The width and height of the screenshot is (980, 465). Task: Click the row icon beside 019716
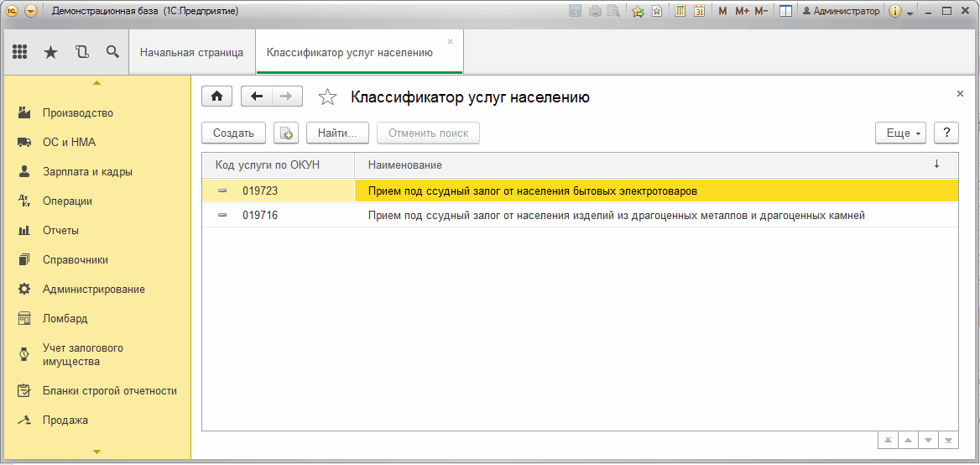click(x=222, y=216)
